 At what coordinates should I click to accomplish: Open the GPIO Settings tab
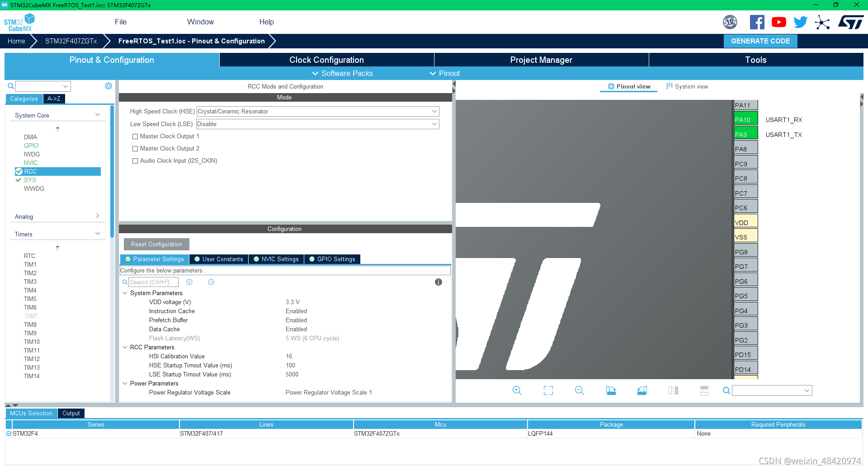coord(332,259)
